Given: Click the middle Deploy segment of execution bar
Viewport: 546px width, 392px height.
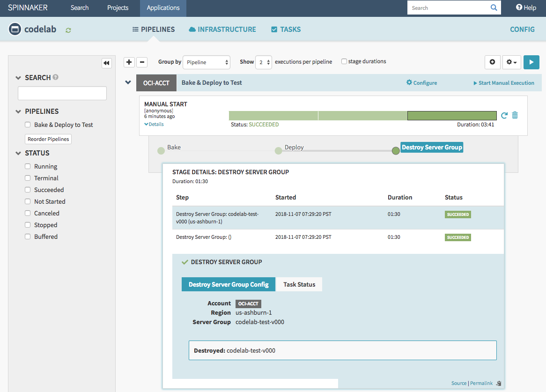Looking at the screenshot, I should point(363,116).
